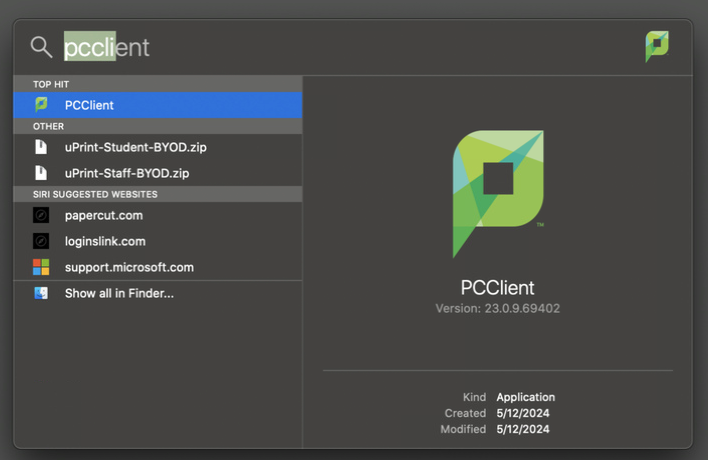Click the Created date 5/12/2024

pos(523,413)
